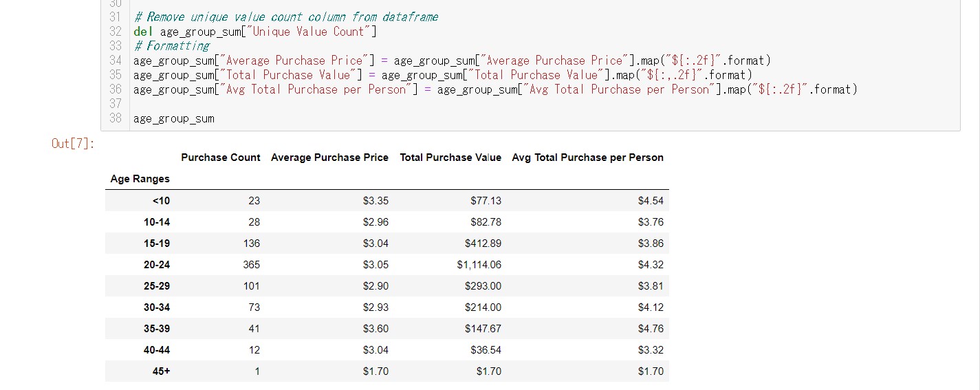Select the <10 age range row label
The width and height of the screenshot is (980, 390).
coord(161,201)
